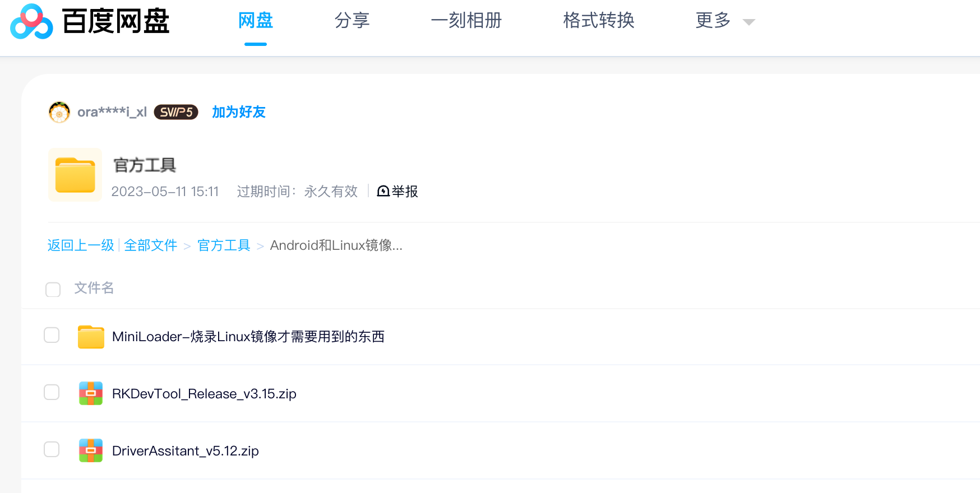This screenshot has height=493, width=980.
Task: Click the SVIP5 membership badge
Action: (x=176, y=112)
